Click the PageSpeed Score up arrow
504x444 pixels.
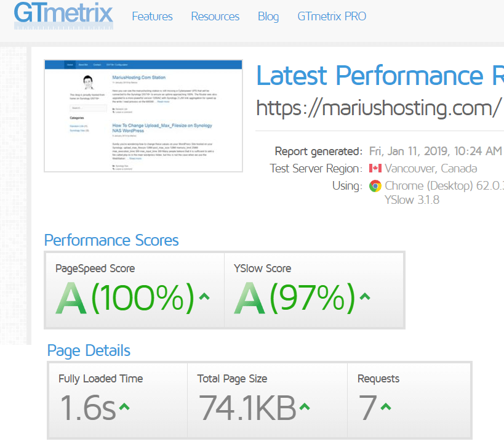[x=204, y=296]
